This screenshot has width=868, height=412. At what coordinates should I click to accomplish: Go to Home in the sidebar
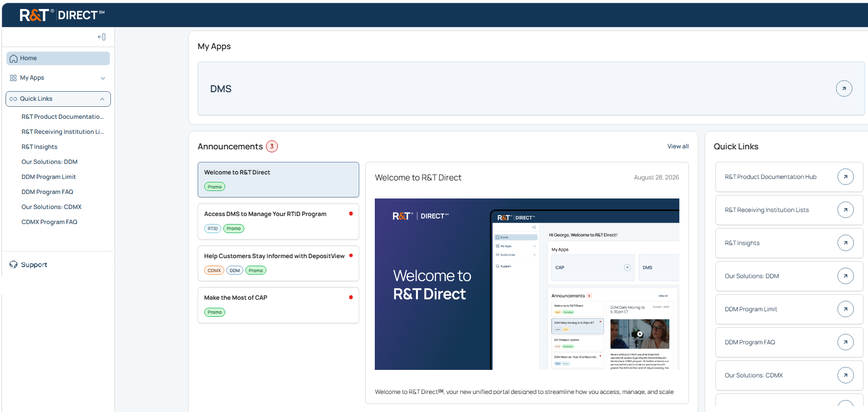point(58,59)
